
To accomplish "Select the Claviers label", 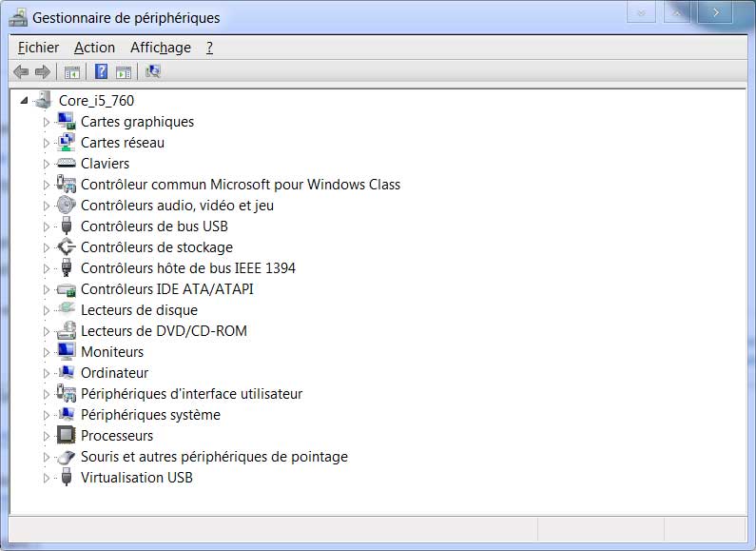I will 106,164.
